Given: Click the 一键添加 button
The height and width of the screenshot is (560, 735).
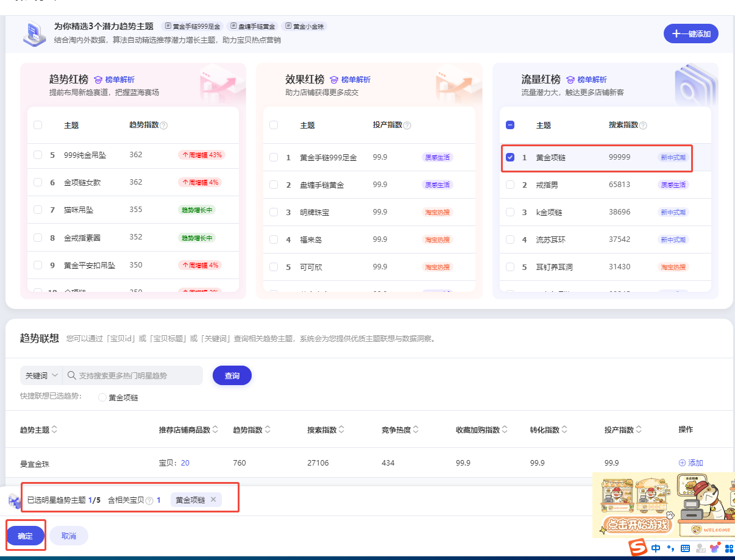Looking at the screenshot, I should [691, 34].
